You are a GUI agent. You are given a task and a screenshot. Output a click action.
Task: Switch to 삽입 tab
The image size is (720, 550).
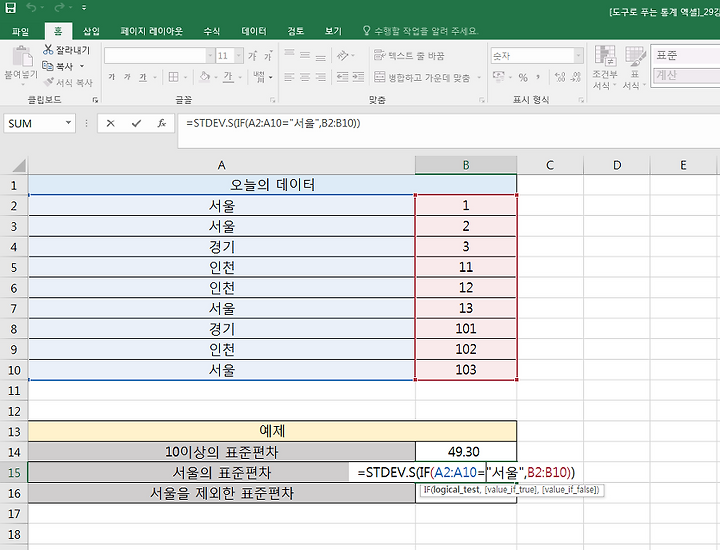91,31
